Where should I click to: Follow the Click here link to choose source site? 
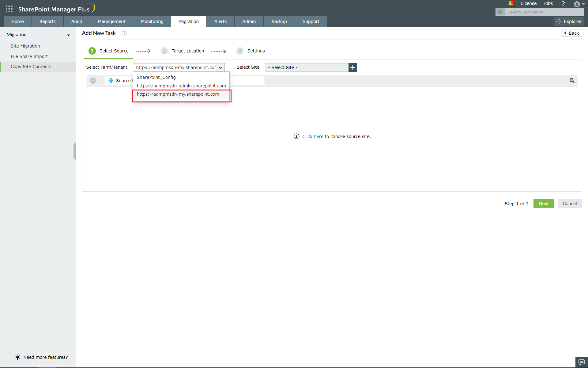pyautogui.click(x=312, y=136)
